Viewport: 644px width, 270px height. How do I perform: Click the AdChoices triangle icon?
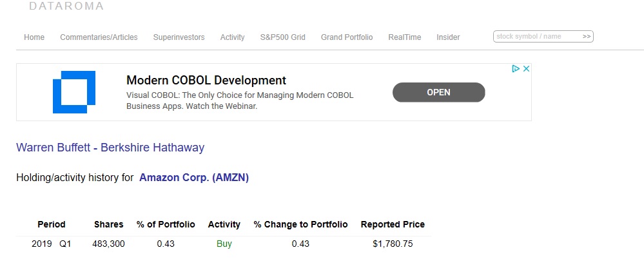516,69
